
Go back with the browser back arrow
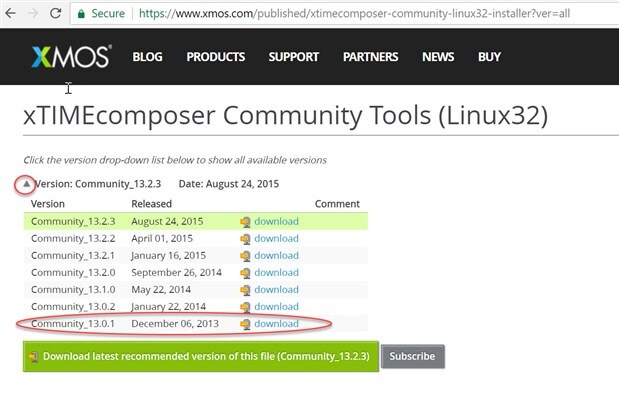click(x=10, y=13)
